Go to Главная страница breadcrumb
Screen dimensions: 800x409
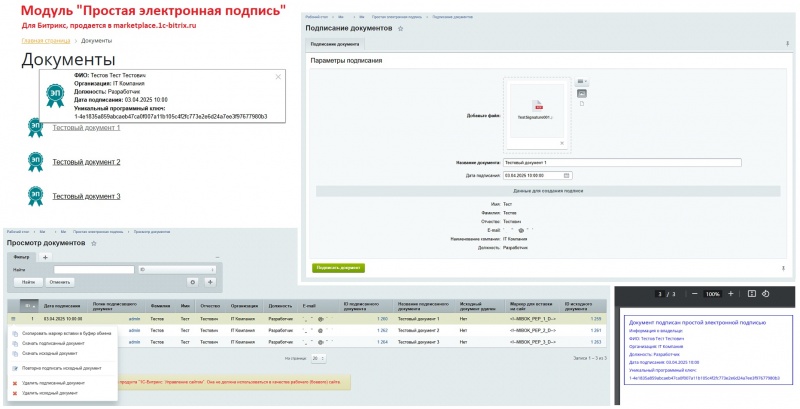pyautogui.click(x=46, y=40)
